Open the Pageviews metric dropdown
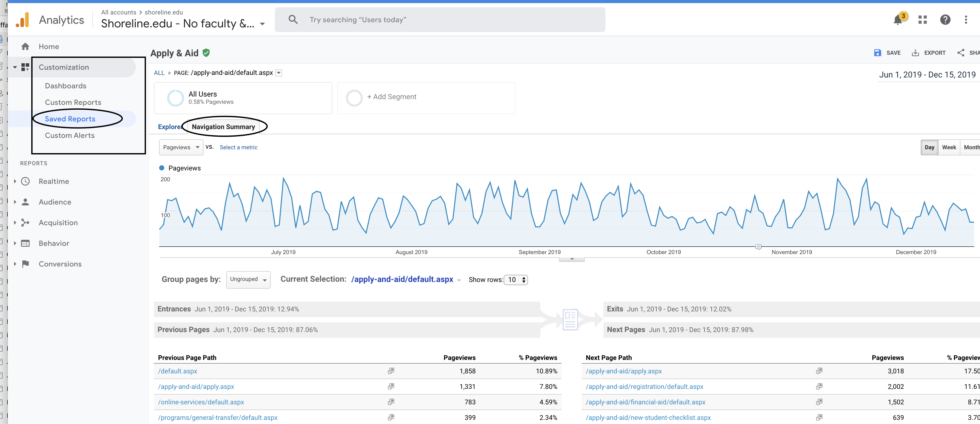 coord(181,147)
